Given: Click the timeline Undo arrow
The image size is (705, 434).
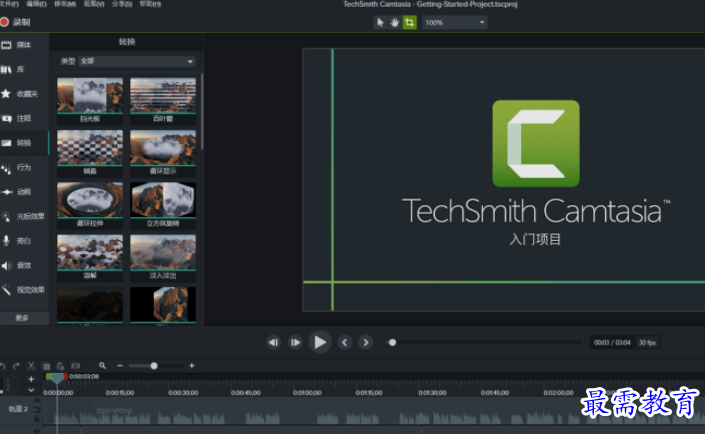Looking at the screenshot, I should pyautogui.click(x=3, y=366).
